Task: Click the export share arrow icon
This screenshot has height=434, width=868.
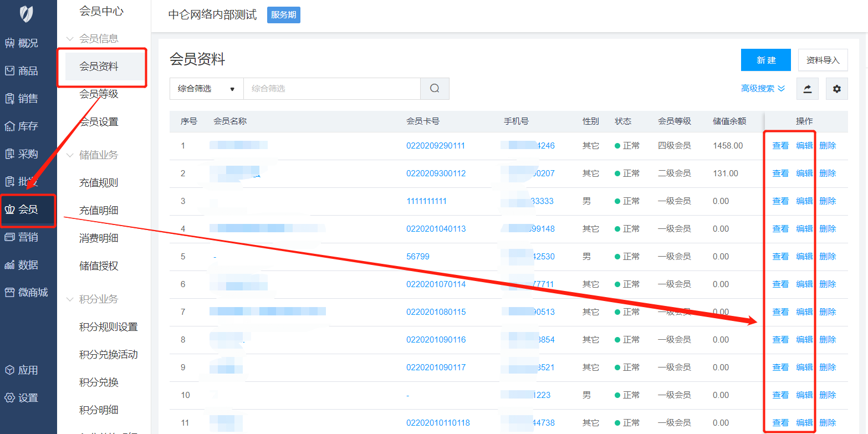Action: [x=807, y=89]
